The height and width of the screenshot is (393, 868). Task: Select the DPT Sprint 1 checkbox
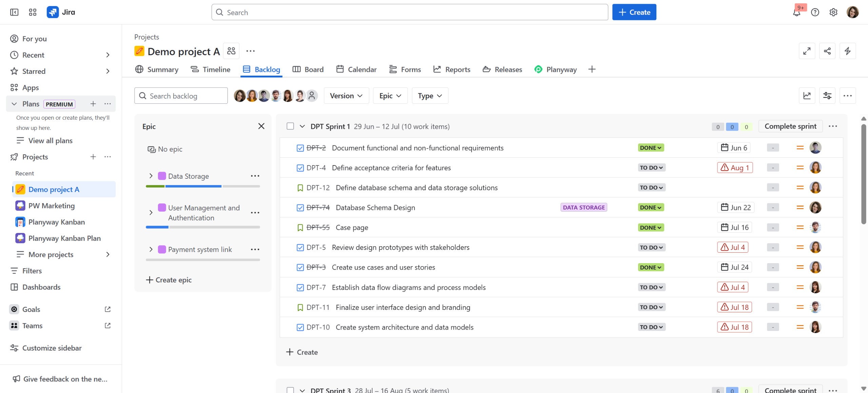(290, 126)
